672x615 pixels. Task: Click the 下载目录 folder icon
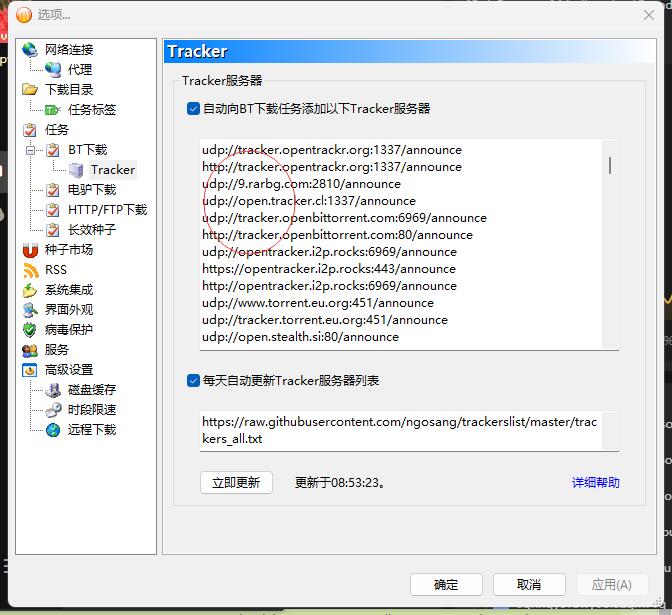(29, 89)
